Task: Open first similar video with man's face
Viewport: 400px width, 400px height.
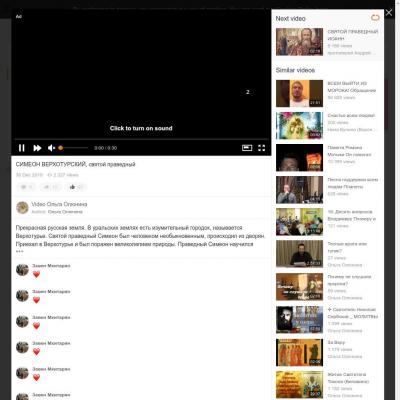Action: [299, 93]
